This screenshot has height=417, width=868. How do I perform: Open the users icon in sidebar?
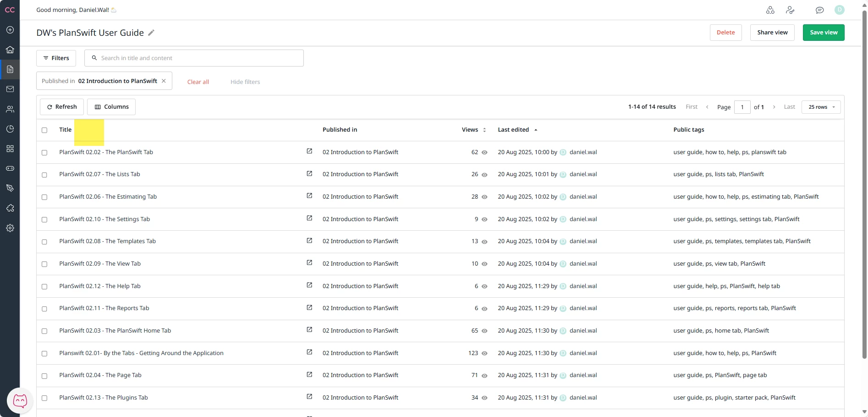tap(10, 109)
